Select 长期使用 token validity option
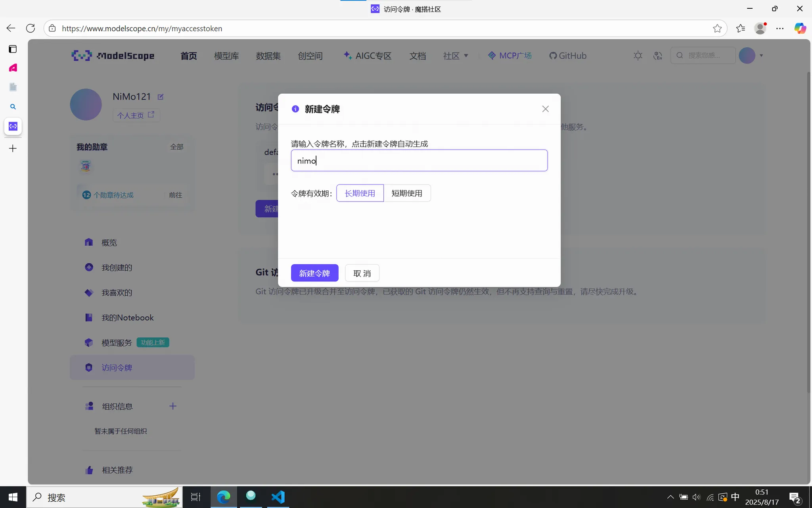 tap(359, 193)
